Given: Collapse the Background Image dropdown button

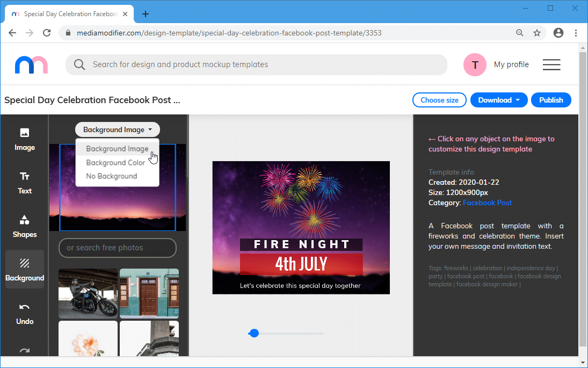Looking at the screenshot, I should click(x=118, y=129).
